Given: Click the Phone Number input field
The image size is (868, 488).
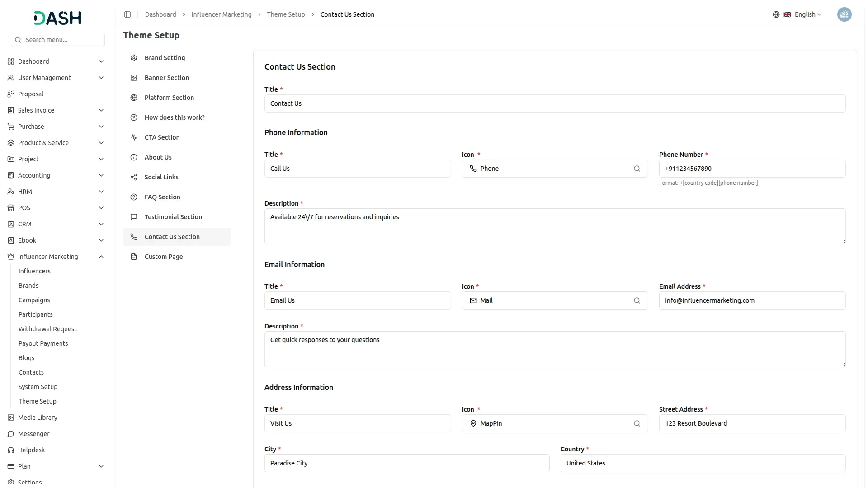Looking at the screenshot, I should pyautogui.click(x=752, y=169).
